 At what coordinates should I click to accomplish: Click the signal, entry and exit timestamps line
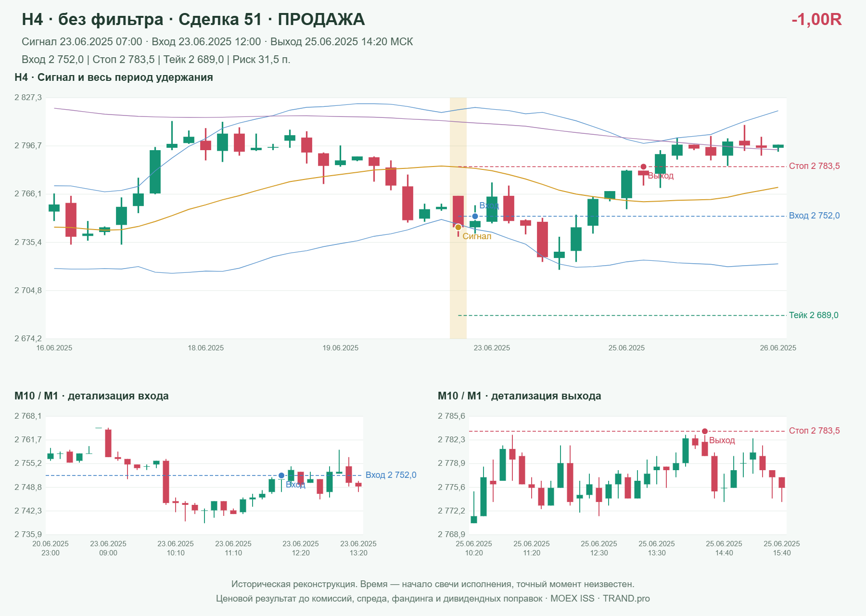pyautogui.click(x=217, y=42)
